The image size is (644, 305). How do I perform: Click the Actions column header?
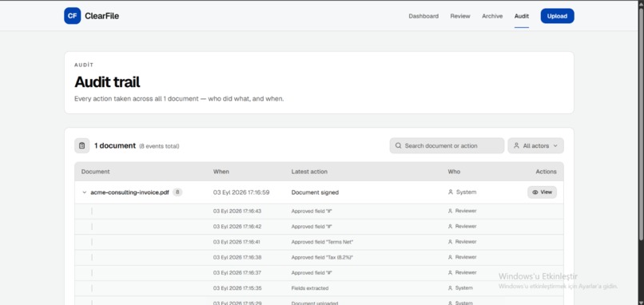(546, 172)
